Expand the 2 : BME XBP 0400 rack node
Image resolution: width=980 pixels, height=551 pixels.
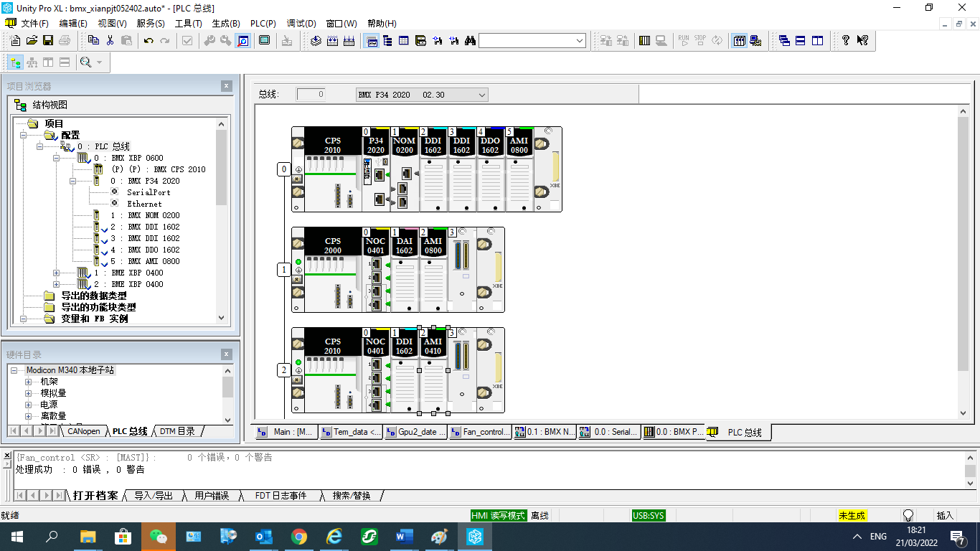(57, 284)
